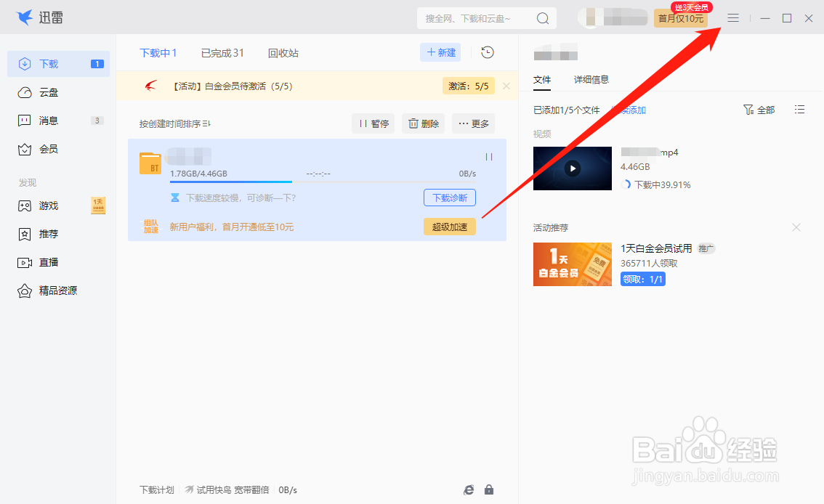Click the hourglass slow-speed icon
Image resolution: width=824 pixels, height=504 pixels.
175,198
